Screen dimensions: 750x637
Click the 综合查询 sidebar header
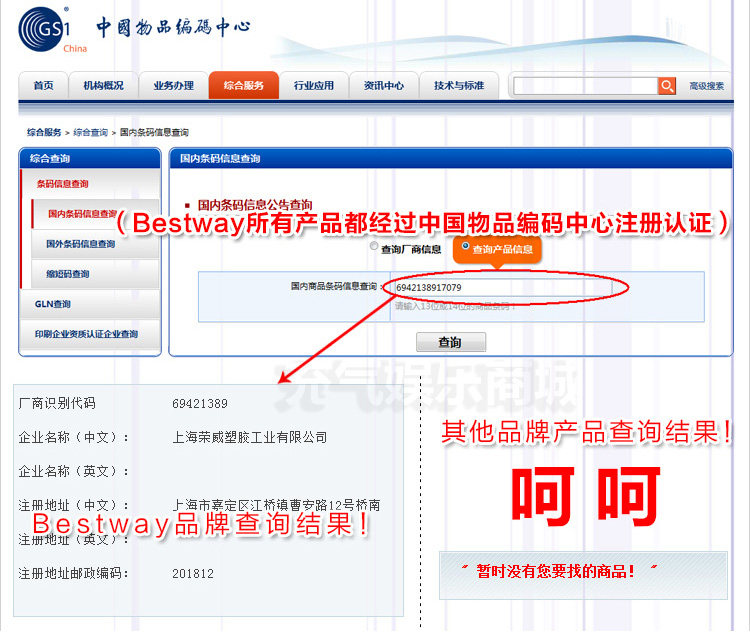(x=50, y=159)
